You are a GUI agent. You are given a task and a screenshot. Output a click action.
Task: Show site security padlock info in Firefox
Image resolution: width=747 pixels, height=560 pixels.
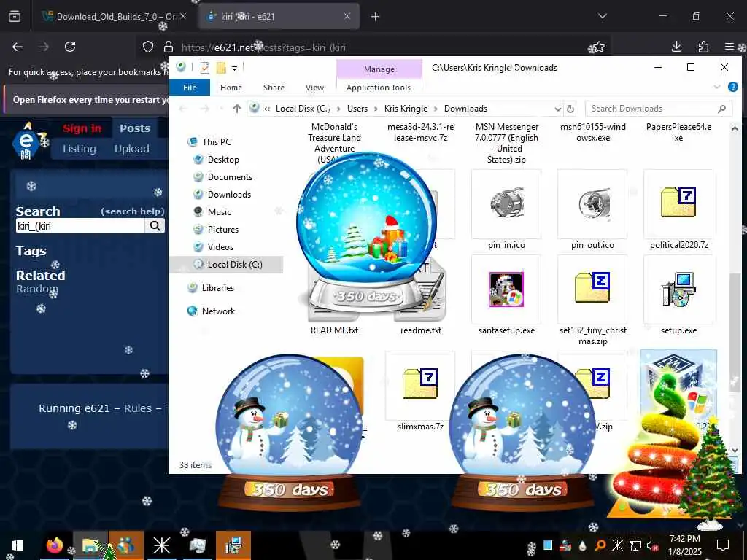tap(169, 47)
